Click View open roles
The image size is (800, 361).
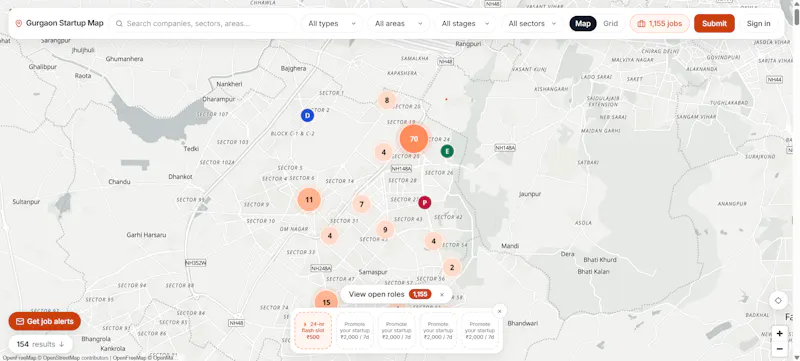click(377, 294)
